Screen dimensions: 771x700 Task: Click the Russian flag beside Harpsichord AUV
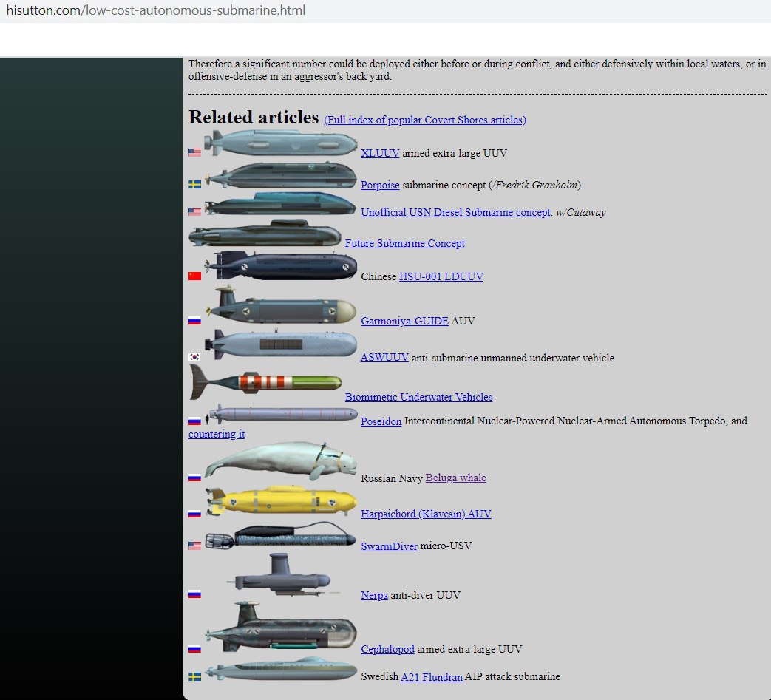tap(194, 514)
